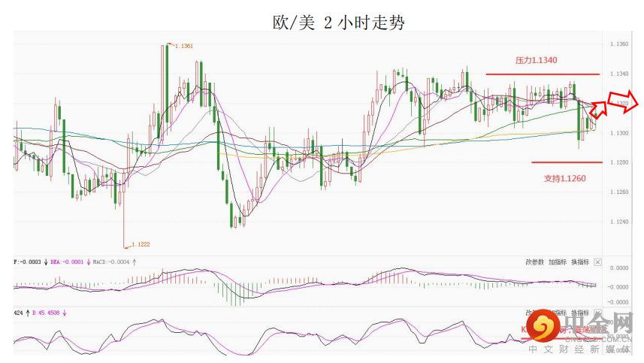Click 换指标 in the KDJ panel
This screenshot has height=363, width=644.
[580, 313]
